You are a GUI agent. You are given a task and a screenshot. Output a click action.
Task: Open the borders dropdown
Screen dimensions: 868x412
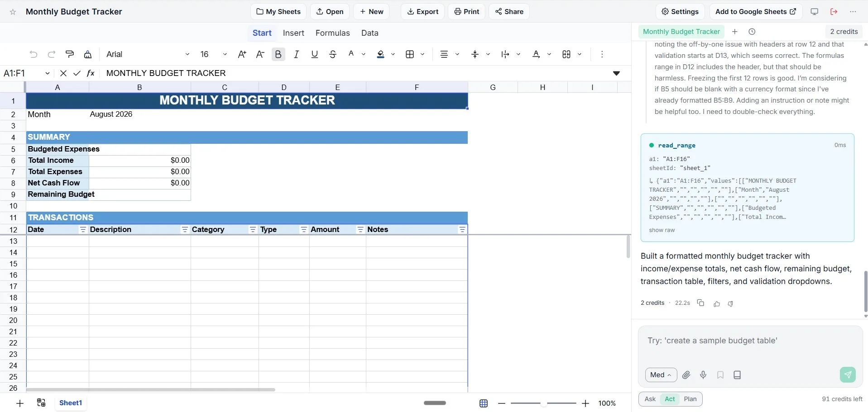(x=422, y=54)
